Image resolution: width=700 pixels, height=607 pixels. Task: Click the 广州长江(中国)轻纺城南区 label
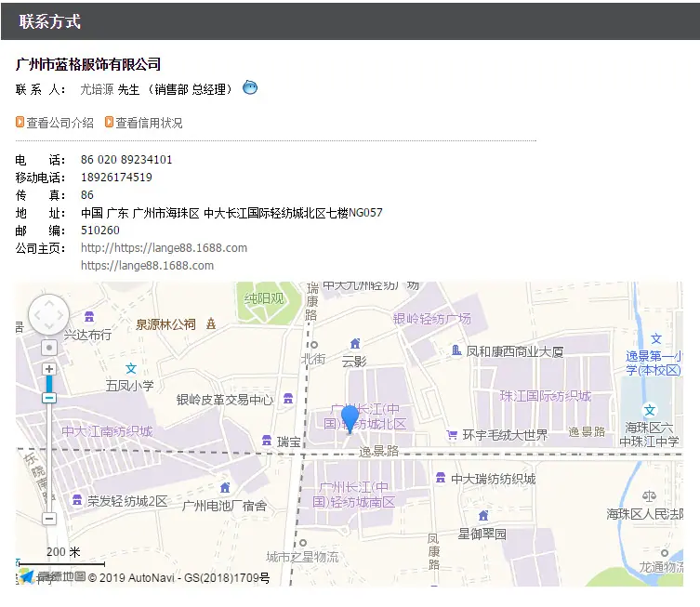[x=353, y=495]
